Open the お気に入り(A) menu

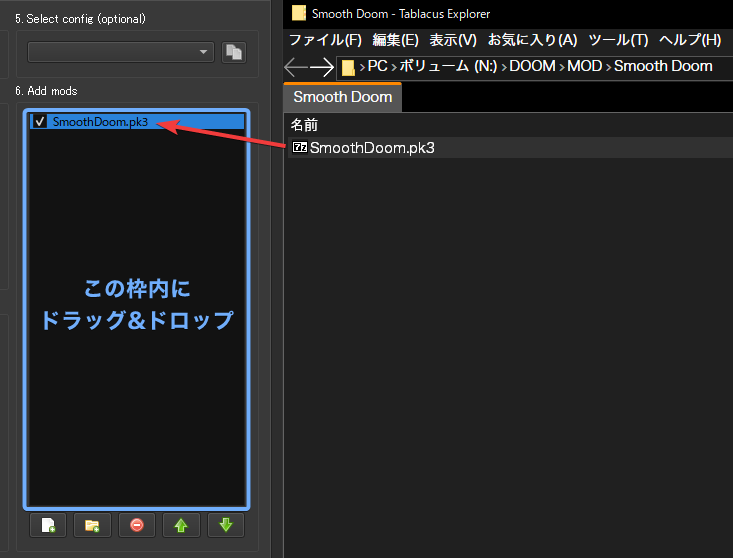(532, 40)
